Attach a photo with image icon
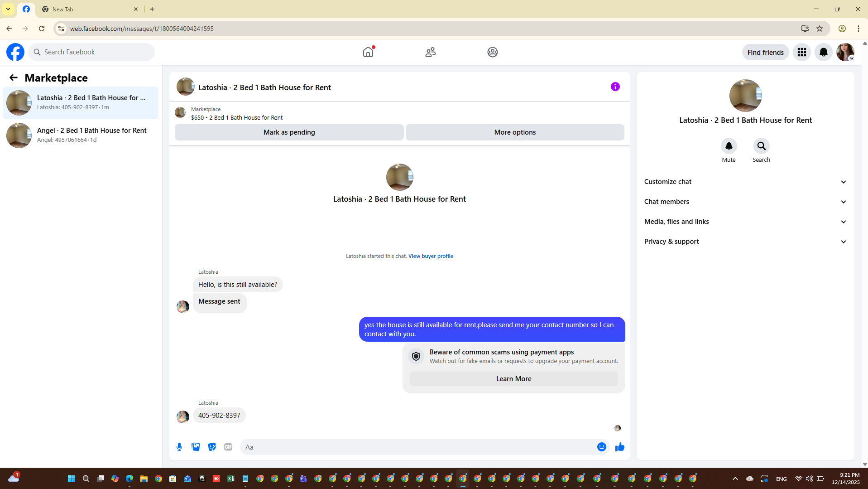868x489 pixels. (x=196, y=447)
